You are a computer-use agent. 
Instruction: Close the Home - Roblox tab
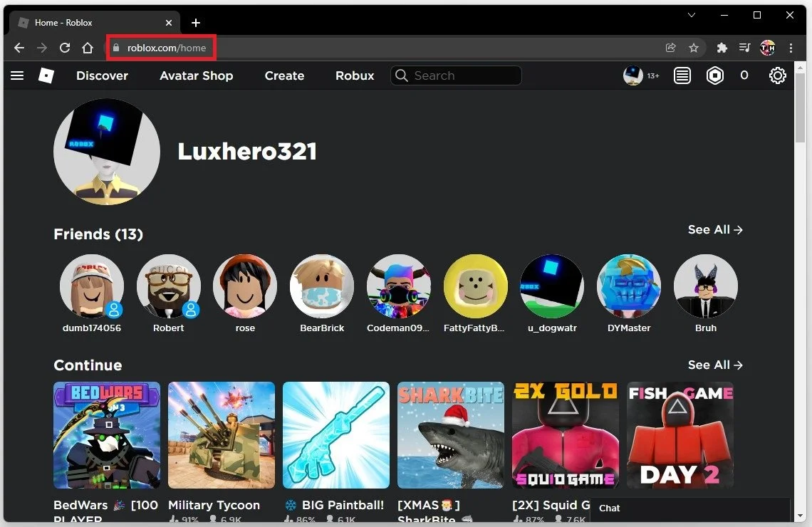pos(169,23)
